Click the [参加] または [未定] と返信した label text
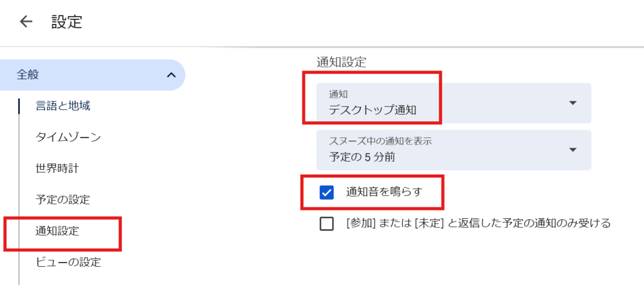The width and height of the screenshot is (644, 296). [478, 223]
